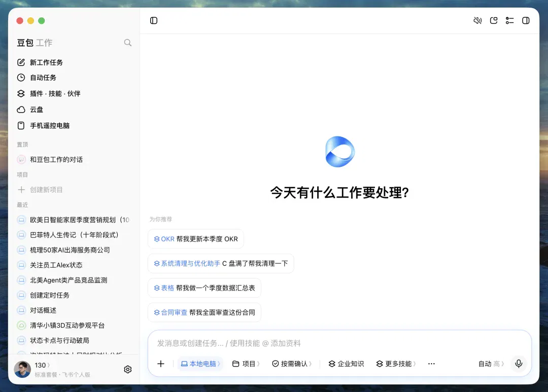
Task: Expand the 按需确认 selector
Action: 292,364
